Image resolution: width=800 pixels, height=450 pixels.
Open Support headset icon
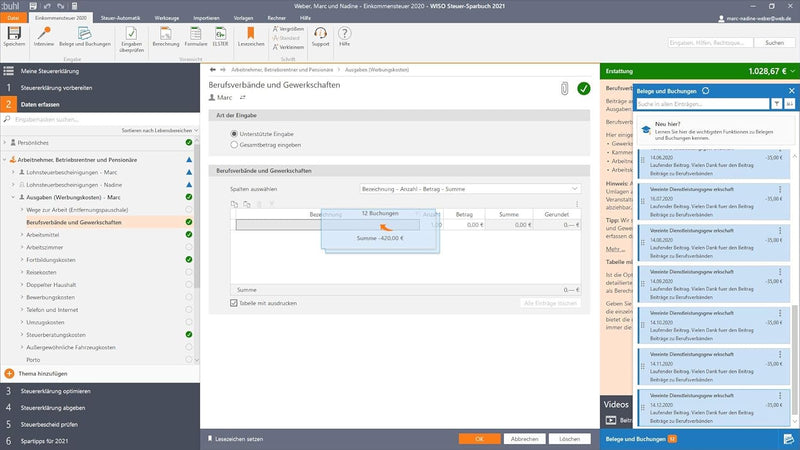pyautogui.click(x=320, y=35)
